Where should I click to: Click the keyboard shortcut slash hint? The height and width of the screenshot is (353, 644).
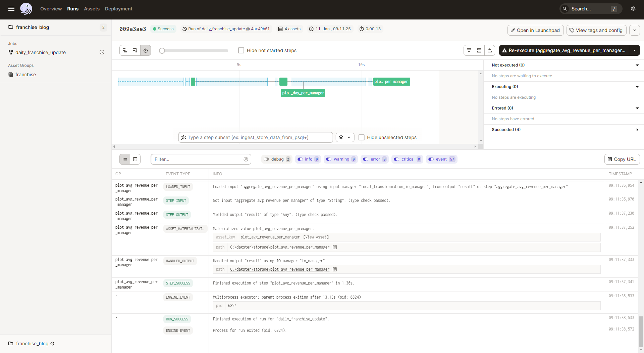coord(614,9)
